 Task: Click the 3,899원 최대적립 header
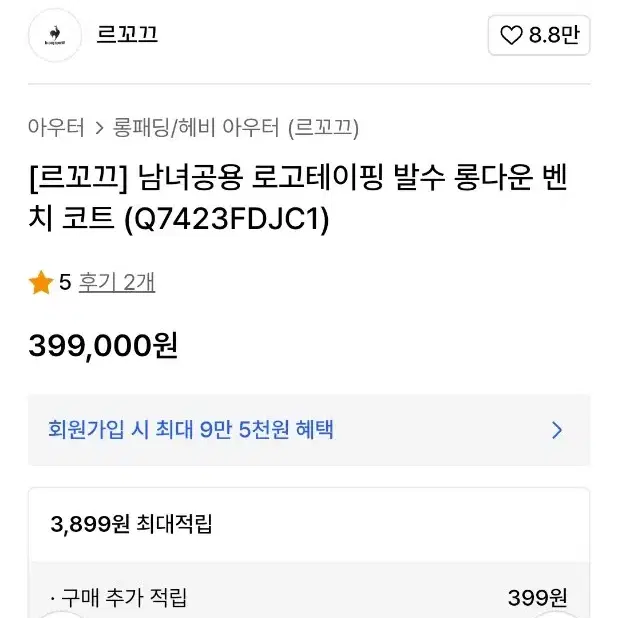131,524
